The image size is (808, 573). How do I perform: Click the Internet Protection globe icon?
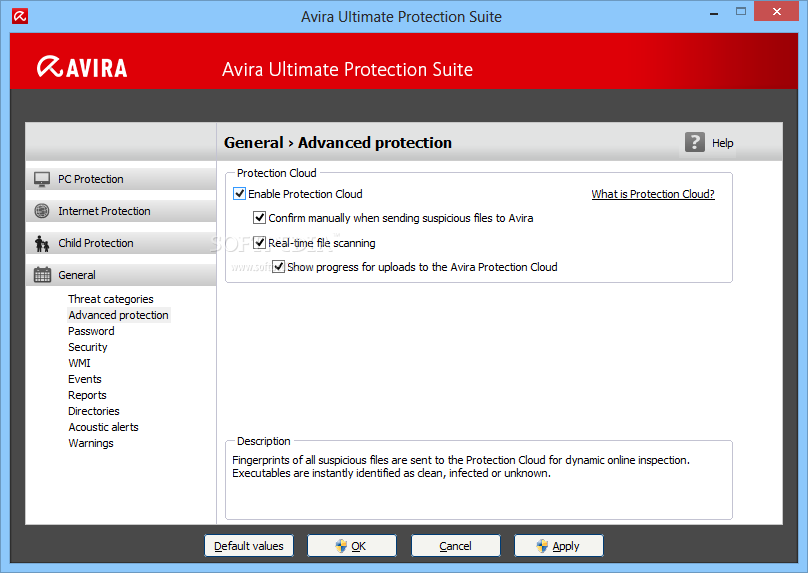[x=42, y=211]
